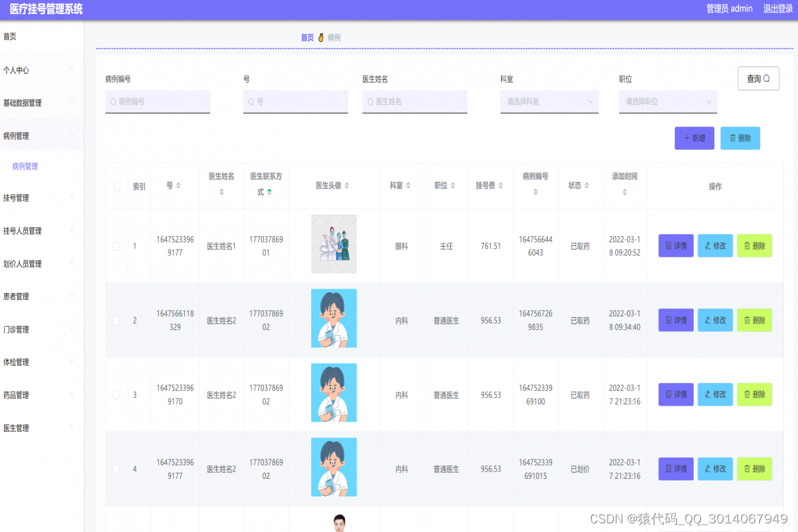
Task: Click 删除 for row 1
Action: 754,245
